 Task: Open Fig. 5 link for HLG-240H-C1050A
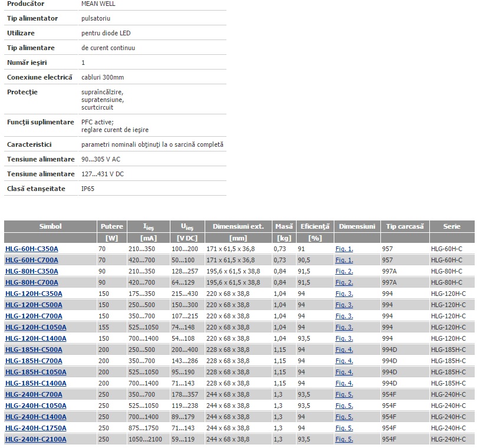344,406
